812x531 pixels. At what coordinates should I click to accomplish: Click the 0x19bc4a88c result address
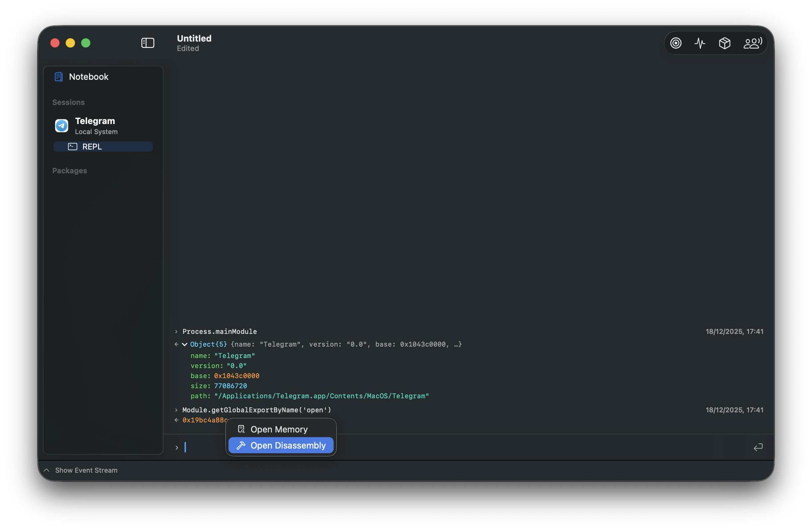point(205,420)
